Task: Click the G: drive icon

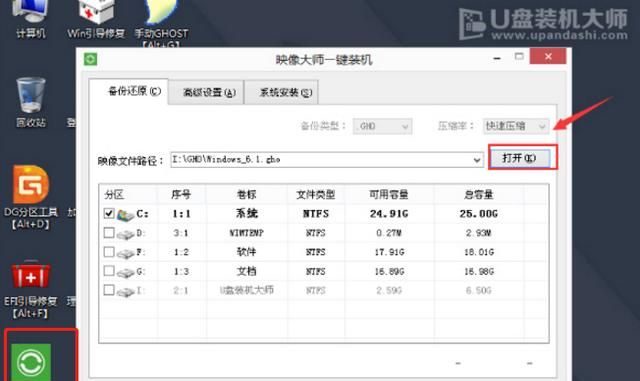Action: click(x=125, y=272)
